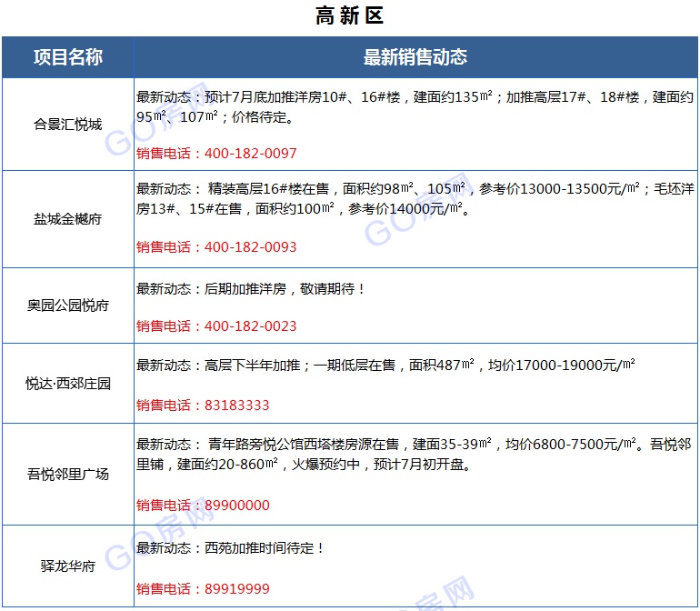Screen dimensions: 700x611
Task: Click sales phone 83183333
Action: [237, 406]
